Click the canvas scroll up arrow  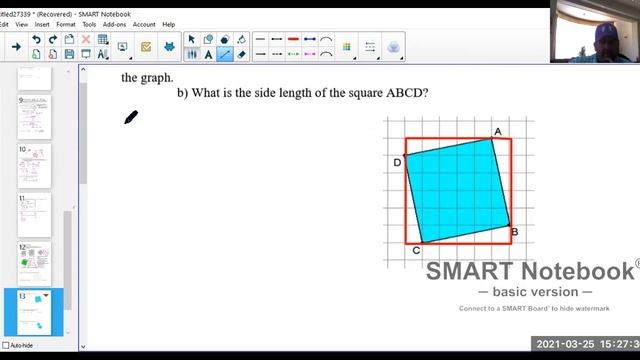pos(83,69)
